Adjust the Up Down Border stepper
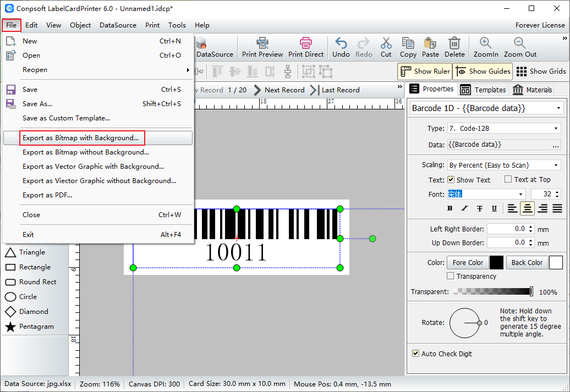The image size is (570, 392). [x=531, y=242]
